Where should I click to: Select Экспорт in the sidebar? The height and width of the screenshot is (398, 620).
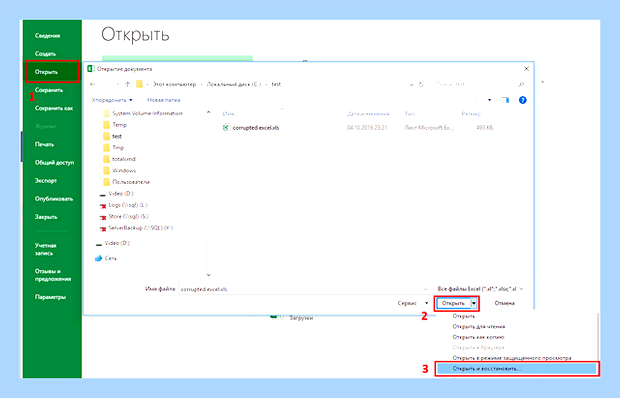click(x=46, y=181)
